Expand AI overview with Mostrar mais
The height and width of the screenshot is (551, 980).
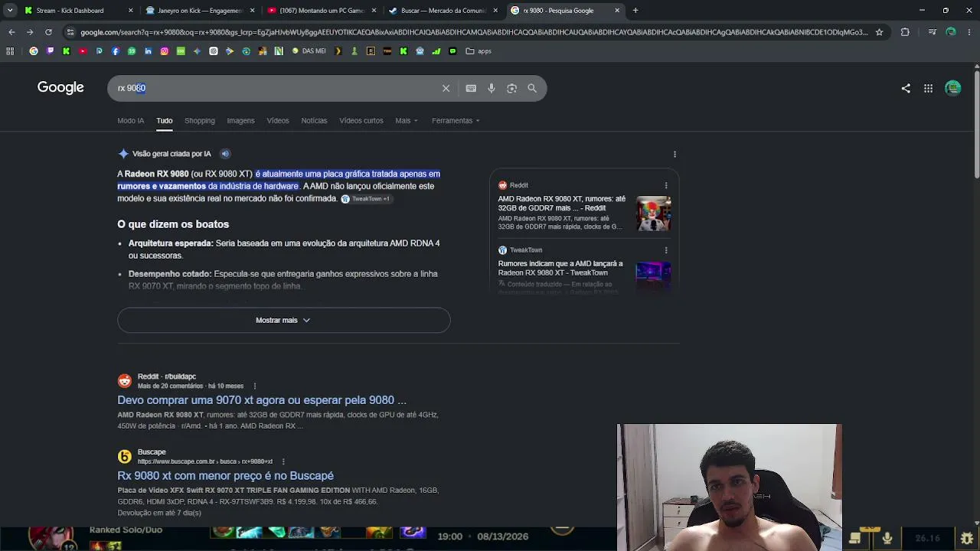click(x=283, y=320)
